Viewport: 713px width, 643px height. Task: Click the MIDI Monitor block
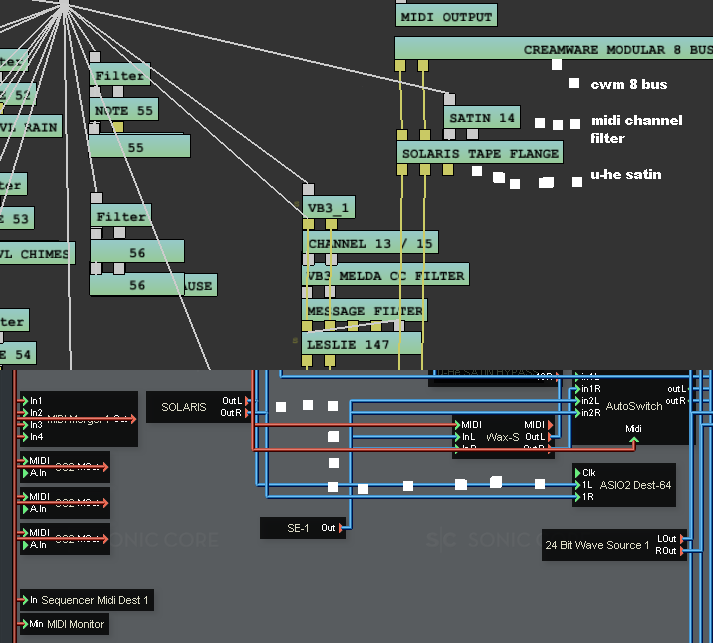point(65,624)
